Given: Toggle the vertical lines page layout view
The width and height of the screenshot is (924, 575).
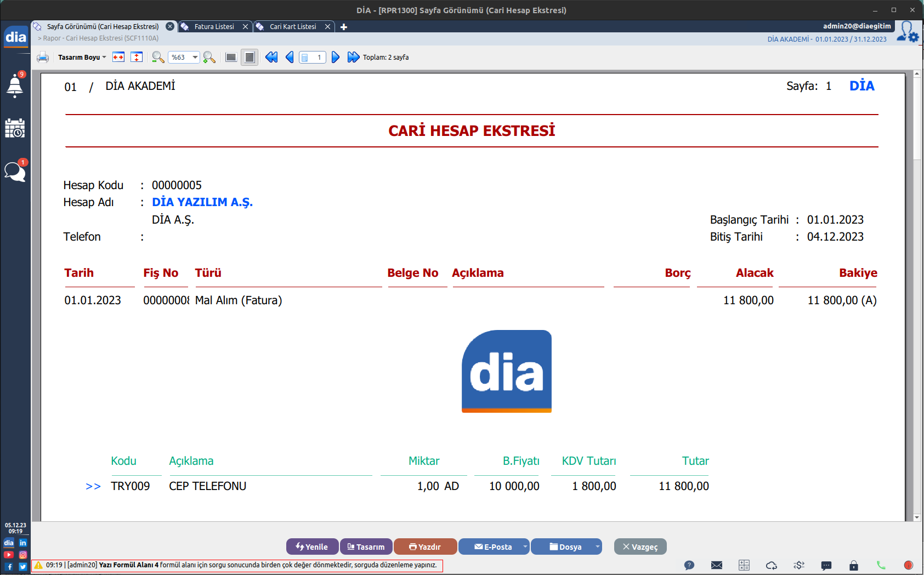Looking at the screenshot, I should 231,58.
